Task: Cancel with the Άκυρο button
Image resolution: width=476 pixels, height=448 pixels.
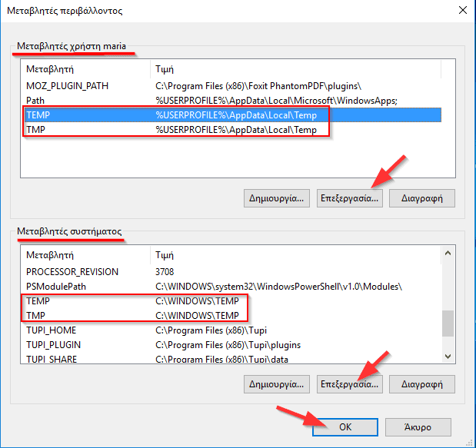Action: (x=418, y=427)
